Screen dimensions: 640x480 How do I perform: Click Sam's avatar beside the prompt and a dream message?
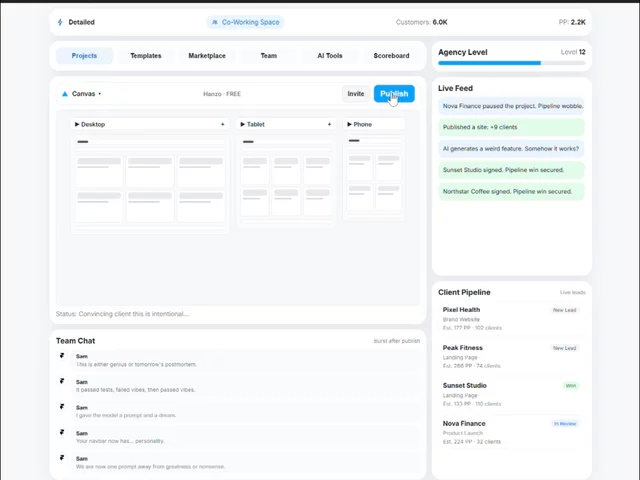[x=62, y=407]
